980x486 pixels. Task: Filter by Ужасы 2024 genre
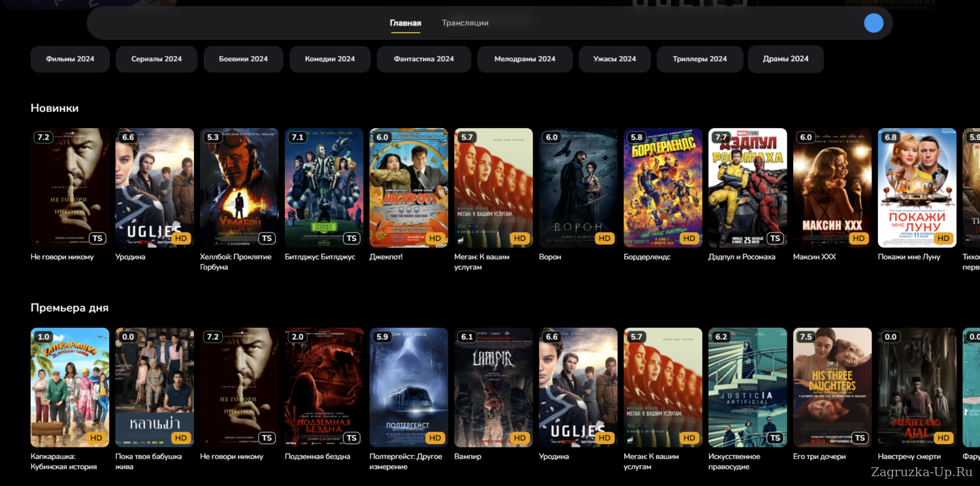[614, 59]
